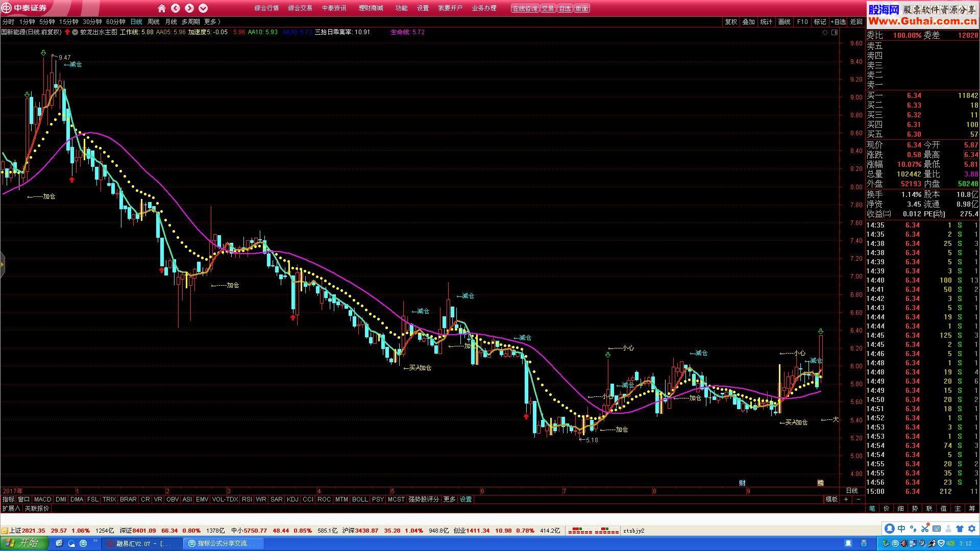This screenshot has width=980, height=551.
Task: Open the 理财商城 menu
Action: (371, 8)
